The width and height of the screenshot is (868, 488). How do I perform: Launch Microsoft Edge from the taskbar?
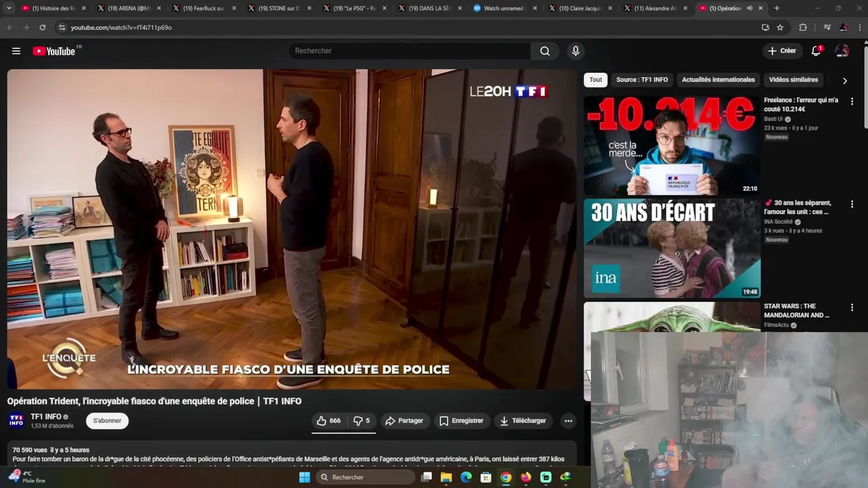(x=466, y=477)
